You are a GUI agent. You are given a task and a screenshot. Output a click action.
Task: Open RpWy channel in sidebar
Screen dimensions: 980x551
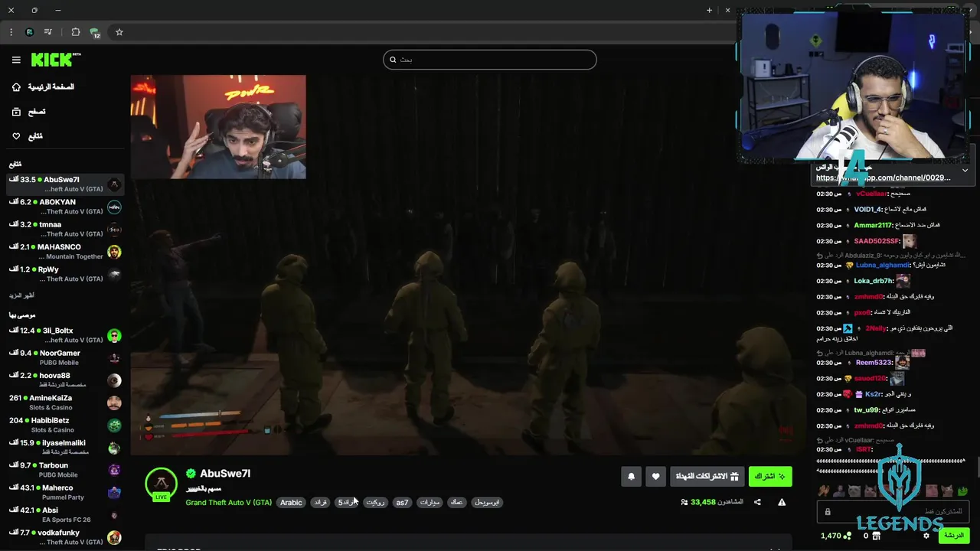(64, 274)
